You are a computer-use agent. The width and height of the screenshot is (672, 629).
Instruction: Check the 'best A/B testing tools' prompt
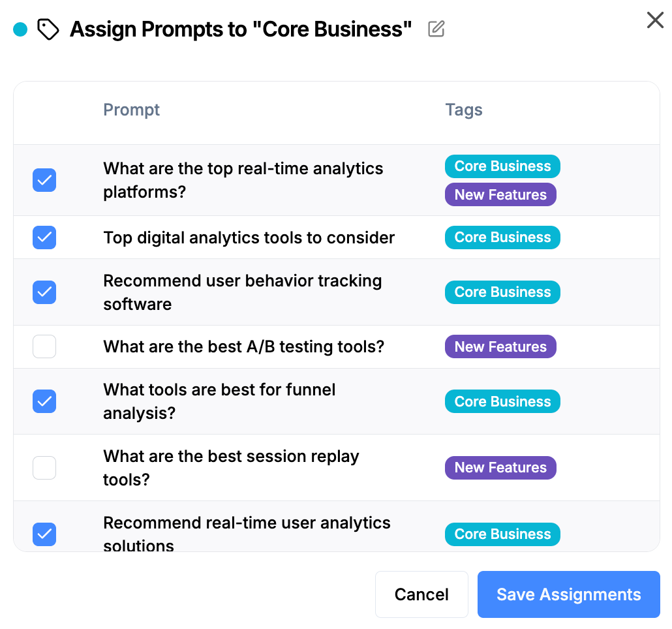44,346
